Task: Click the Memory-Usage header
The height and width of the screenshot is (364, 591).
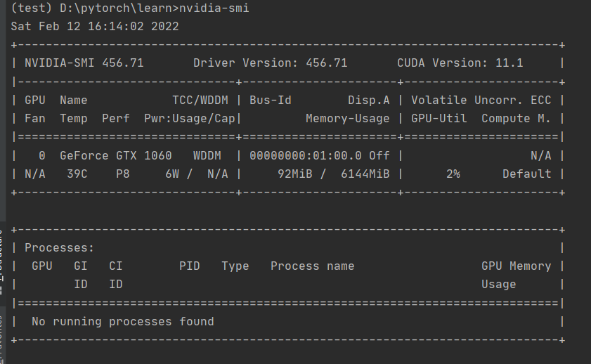Action: pyautogui.click(x=348, y=119)
